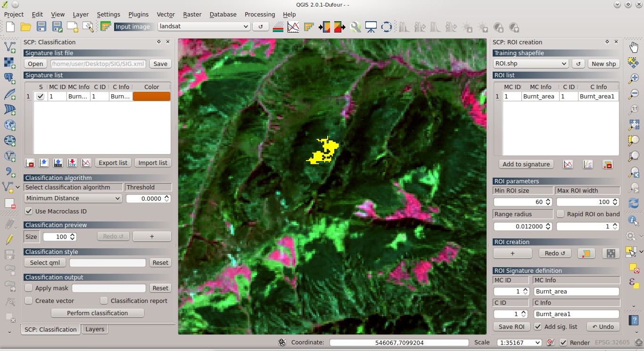Open the Raster menu
Viewport: 644px width, 351px height.
tap(192, 14)
